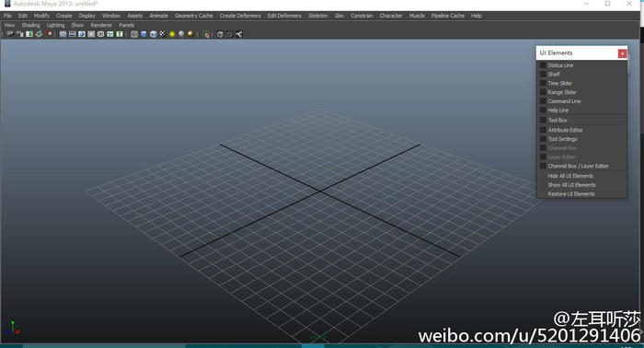Click the Select Camera icon in panel toolbar
Screen dimensions: 644x348
(10, 34)
